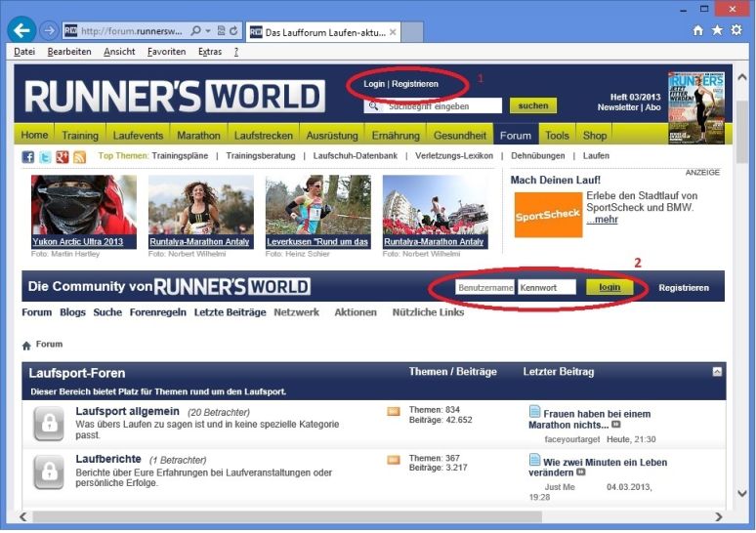Select the Marathon navigation tab
The height and width of the screenshot is (533, 756).
point(198,136)
